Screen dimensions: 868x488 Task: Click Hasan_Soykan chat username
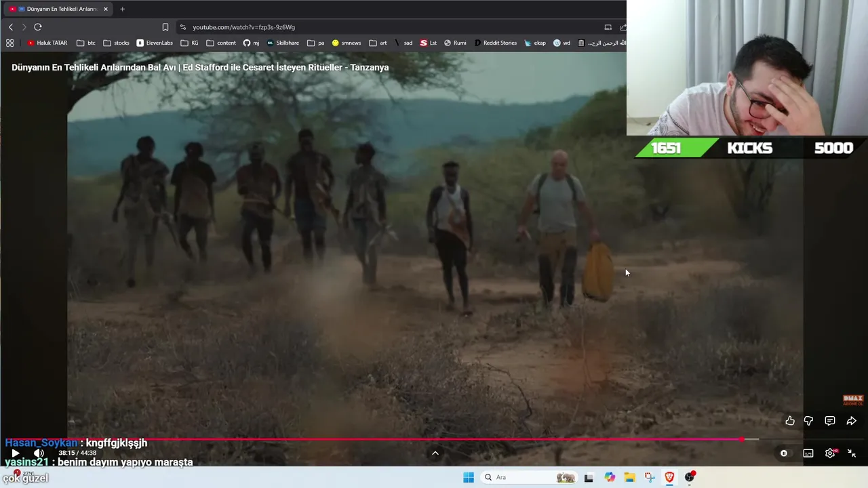(41, 443)
